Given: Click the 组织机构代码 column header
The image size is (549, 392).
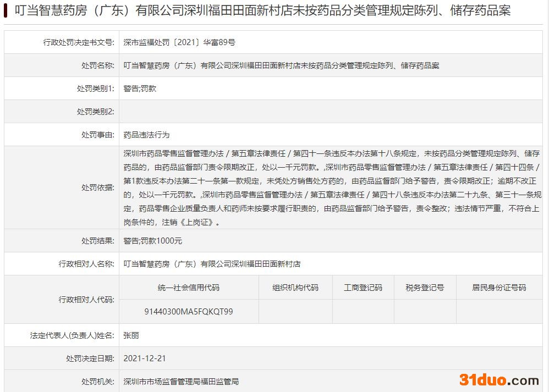Looking at the screenshot, I should pos(295,288).
